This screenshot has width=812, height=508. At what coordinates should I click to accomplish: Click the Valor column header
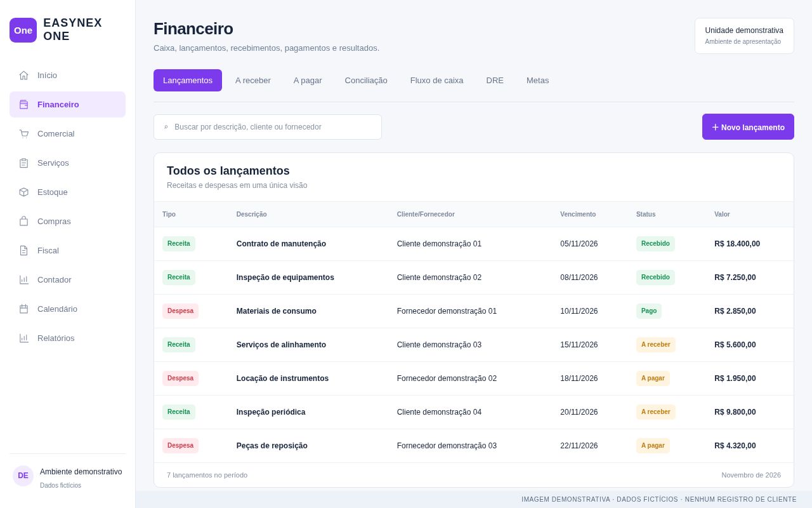(x=722, y=214)
